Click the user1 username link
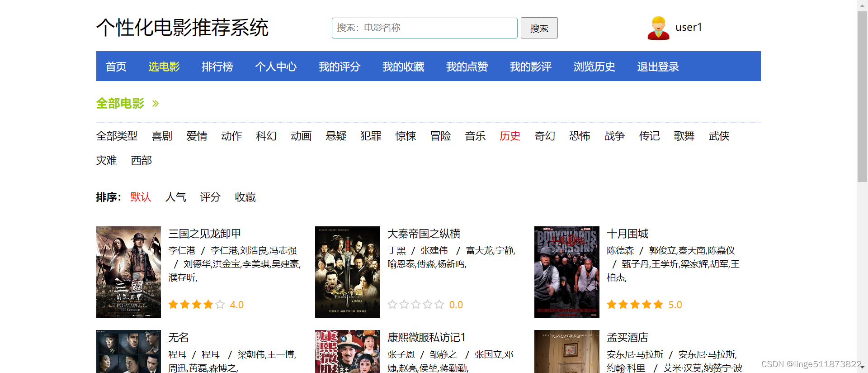868x373 pixels. (689, 27)
